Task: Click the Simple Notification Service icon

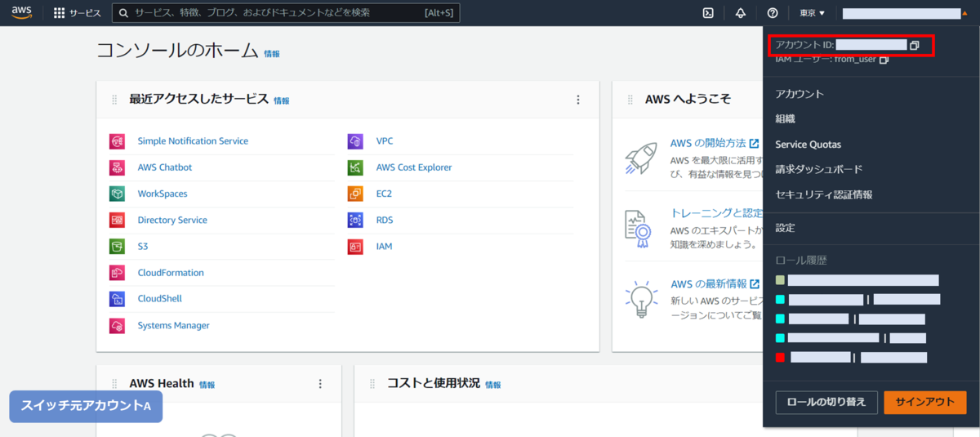Action: point(117,141)
